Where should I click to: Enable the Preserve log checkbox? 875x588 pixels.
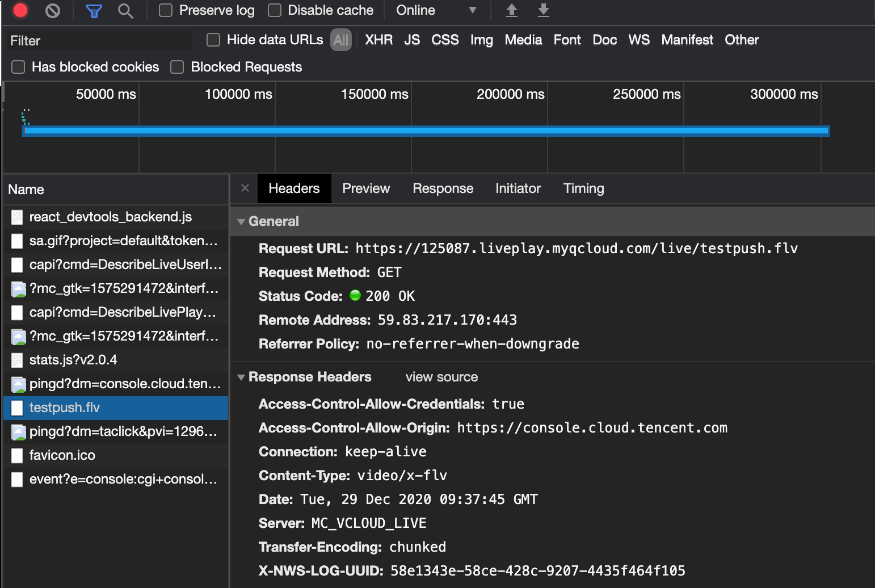point(166,10)
